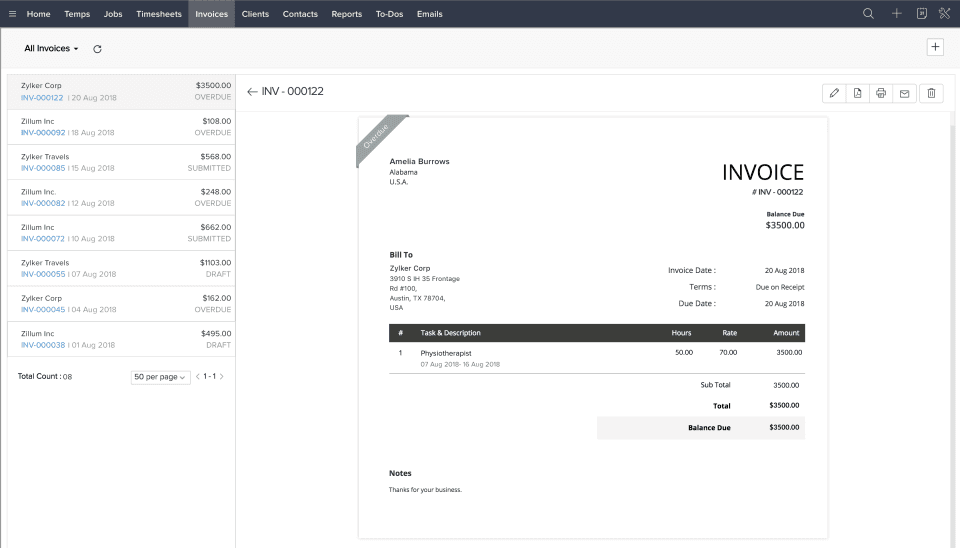The height and width of the screenshot is (548, 960).
Task: Open the calendar icon in top bar
Action: 921,13
